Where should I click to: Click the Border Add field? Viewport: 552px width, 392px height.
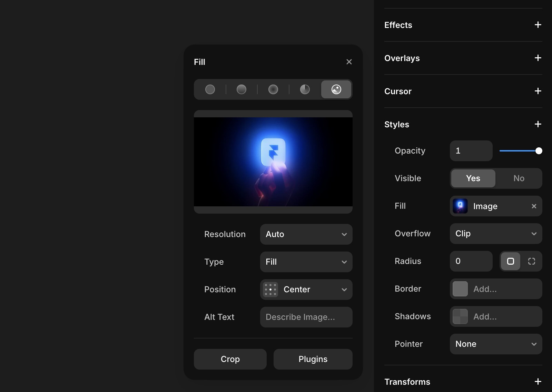tap(496, 289)
